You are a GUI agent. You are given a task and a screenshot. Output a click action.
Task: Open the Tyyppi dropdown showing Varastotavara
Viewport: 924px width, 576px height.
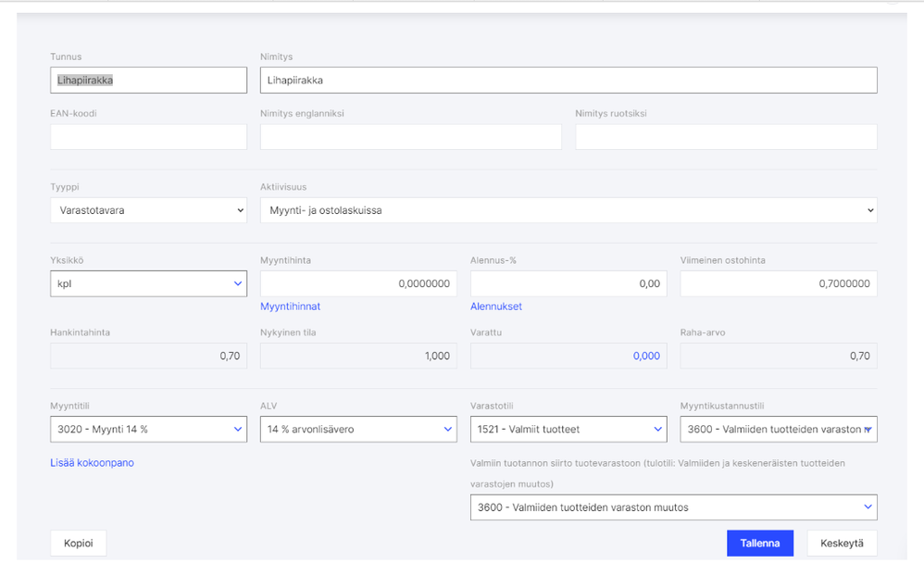[x=148, y=210]
